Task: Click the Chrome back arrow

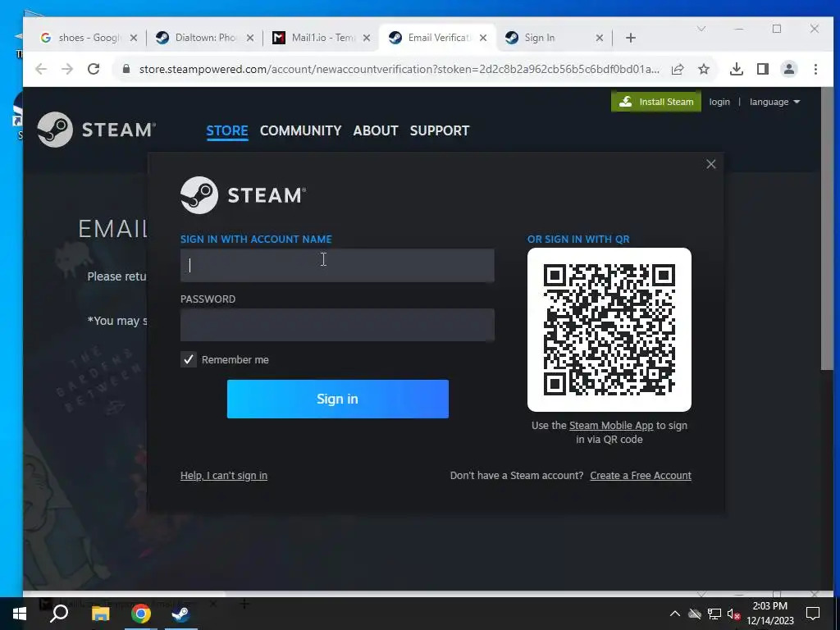Action: pos(41,69)
